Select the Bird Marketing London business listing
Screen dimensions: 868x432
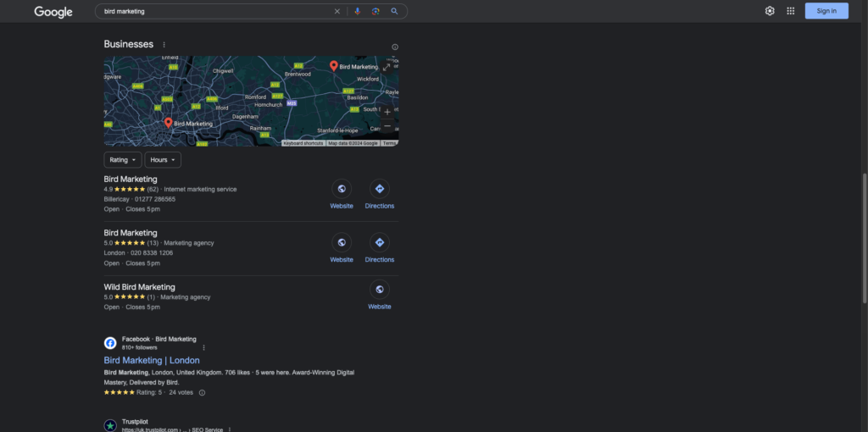click(x=131, y=233)
